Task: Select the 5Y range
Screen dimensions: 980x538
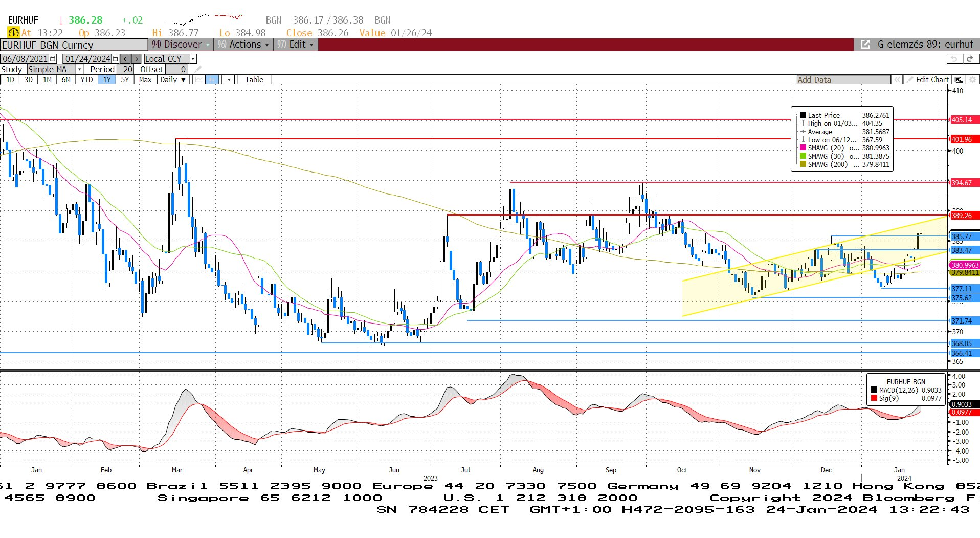Action: click(x=125, y=80)
